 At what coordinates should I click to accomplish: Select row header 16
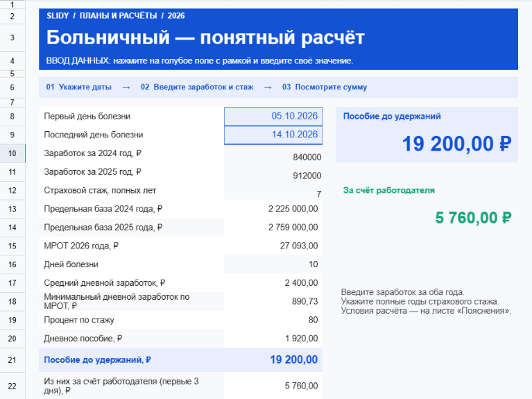(x=12, y=264)
